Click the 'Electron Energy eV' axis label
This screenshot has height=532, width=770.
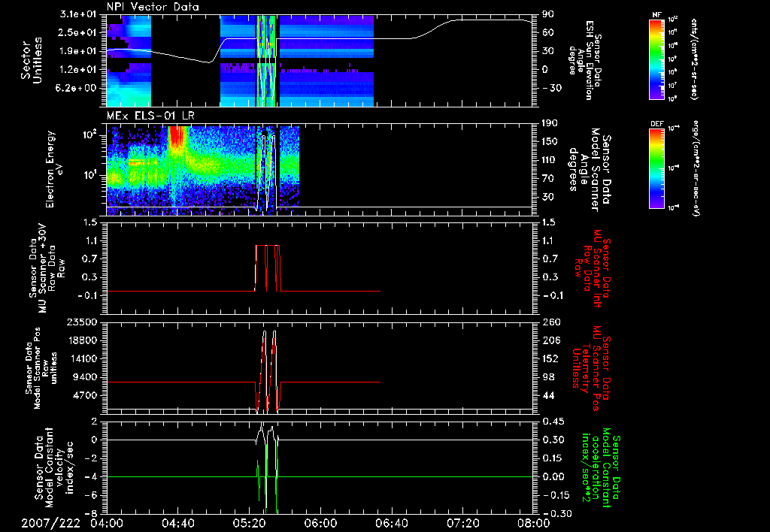(x=55, y=169)
